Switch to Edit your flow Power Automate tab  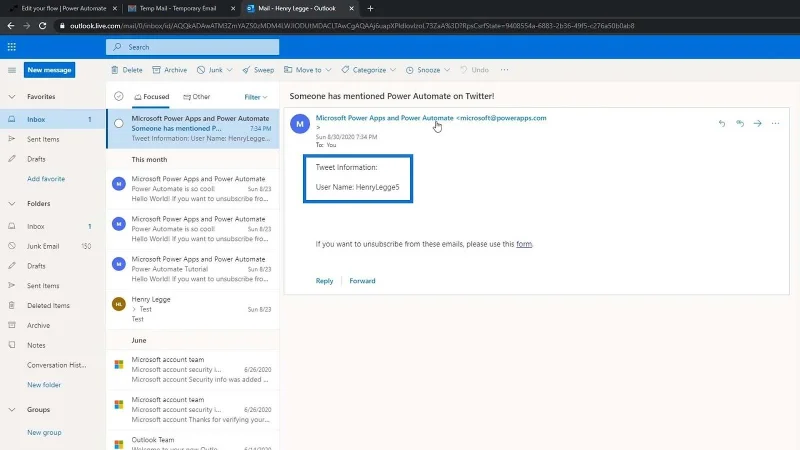63,8
